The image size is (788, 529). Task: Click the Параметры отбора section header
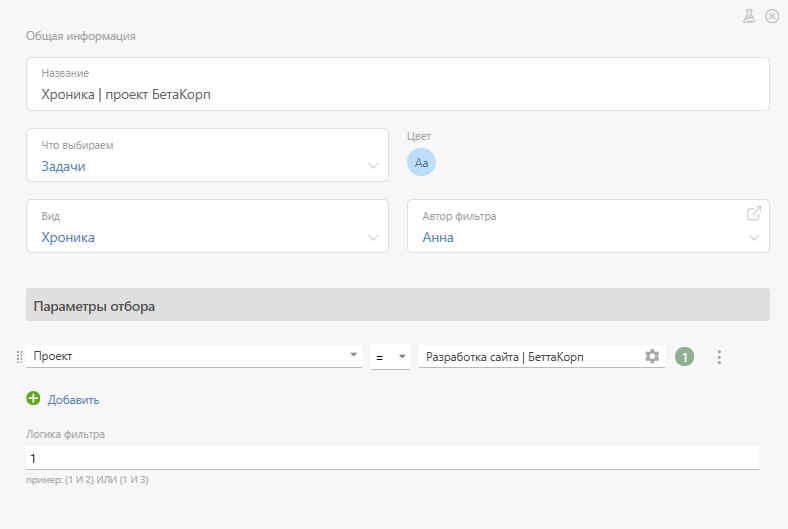pos(398,305)
